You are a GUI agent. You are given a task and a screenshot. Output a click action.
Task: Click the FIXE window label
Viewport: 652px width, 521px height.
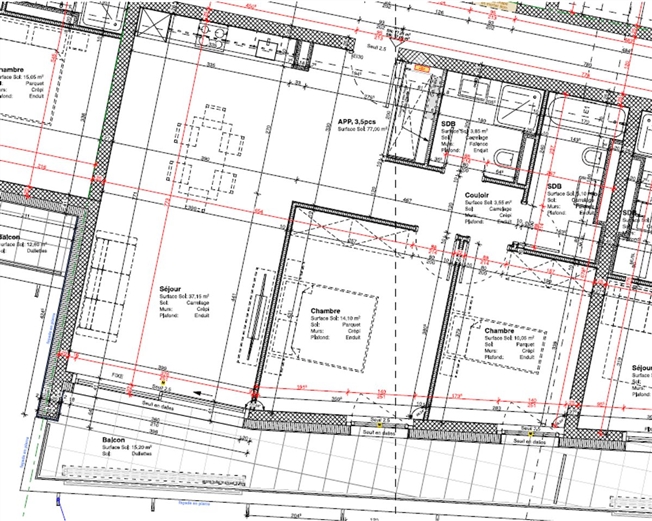click(118, 375)
